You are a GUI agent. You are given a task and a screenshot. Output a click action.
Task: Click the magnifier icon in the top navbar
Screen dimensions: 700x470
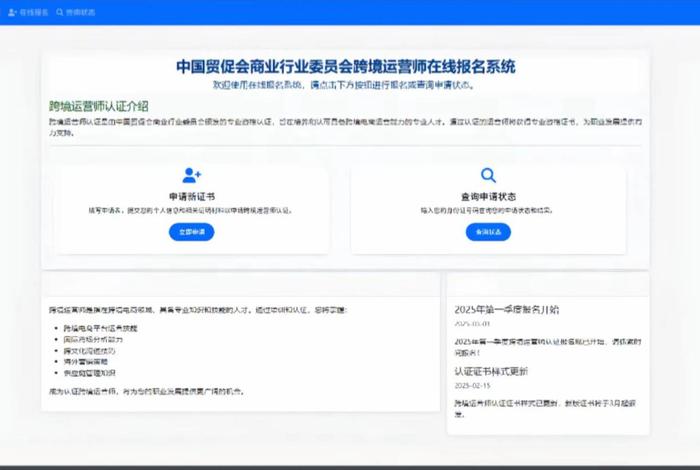coord(60,12)
